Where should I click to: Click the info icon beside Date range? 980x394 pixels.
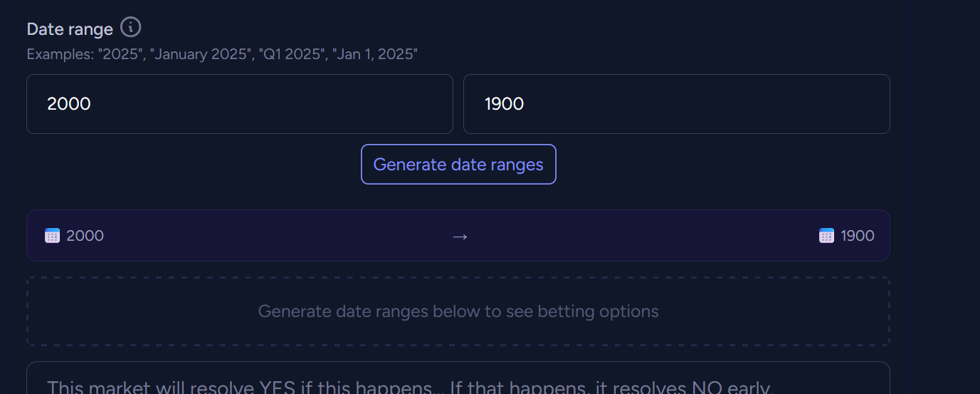click(x=130, y=28)
